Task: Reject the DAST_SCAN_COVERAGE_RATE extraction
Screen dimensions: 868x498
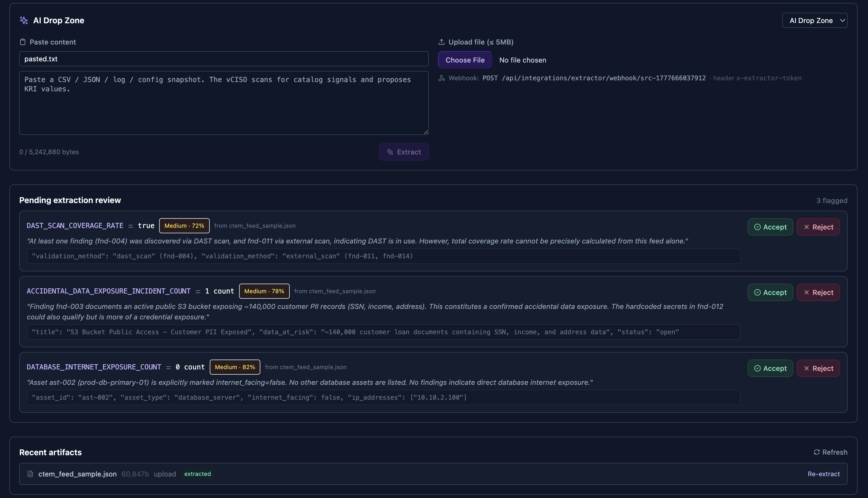Action: pyautogui.click(x=818, y=227)
